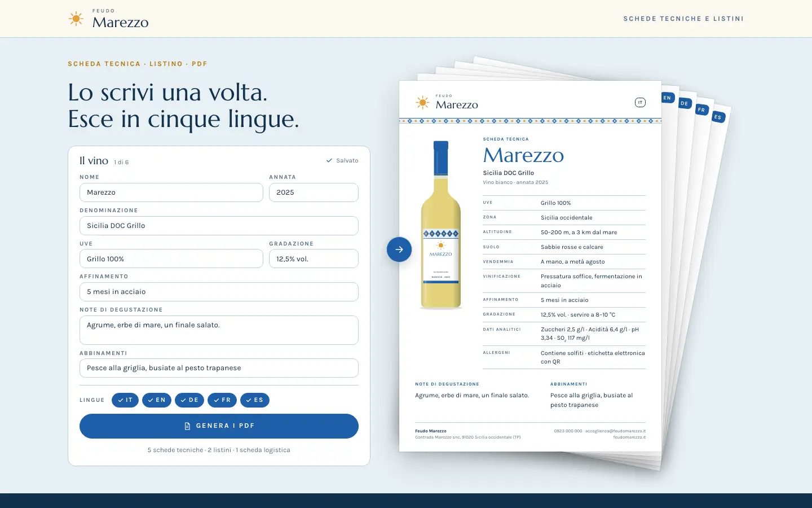Screen dimensions: 812x508
Task: Click '50–200 m, a 3 km dal mare' value
Action: (579, 233)
